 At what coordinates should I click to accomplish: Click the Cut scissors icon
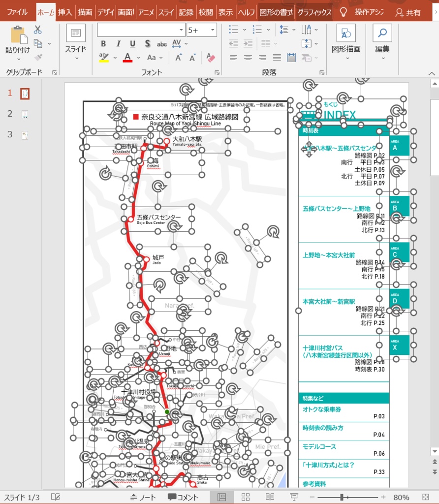37,30
